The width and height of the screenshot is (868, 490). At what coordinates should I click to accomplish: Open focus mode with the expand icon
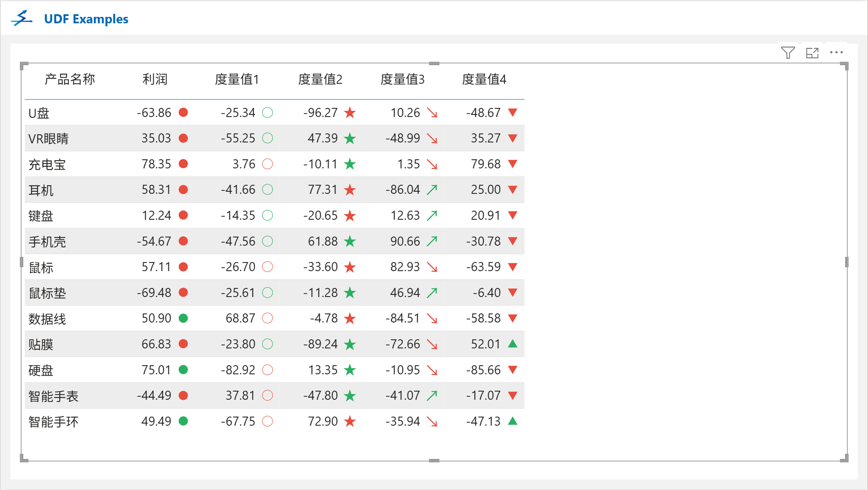812,53
